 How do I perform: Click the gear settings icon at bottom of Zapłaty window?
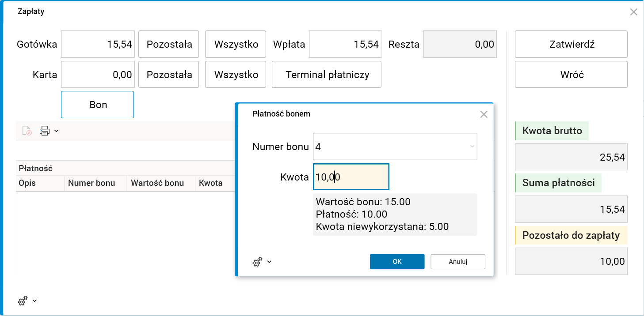point(23,301)
